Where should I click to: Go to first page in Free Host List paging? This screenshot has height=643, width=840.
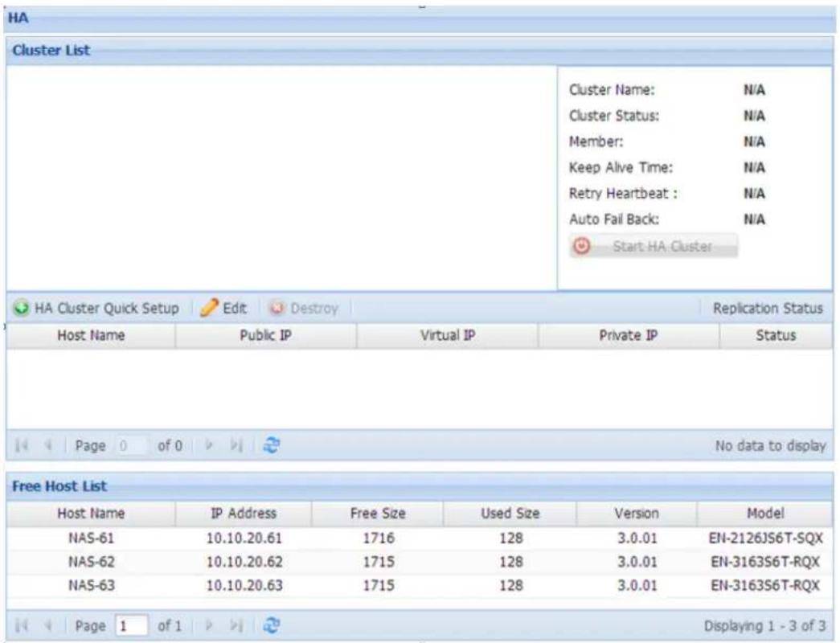[22, 625]
